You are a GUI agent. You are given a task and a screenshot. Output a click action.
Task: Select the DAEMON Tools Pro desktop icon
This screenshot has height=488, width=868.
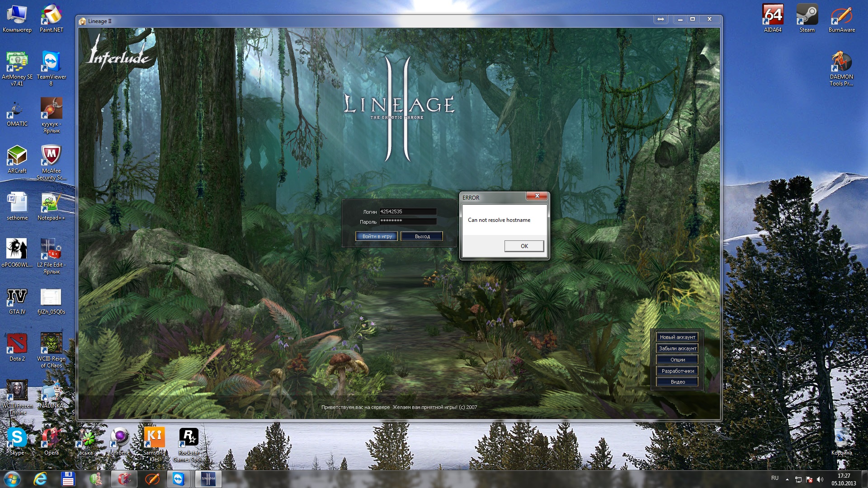[841, 69]
